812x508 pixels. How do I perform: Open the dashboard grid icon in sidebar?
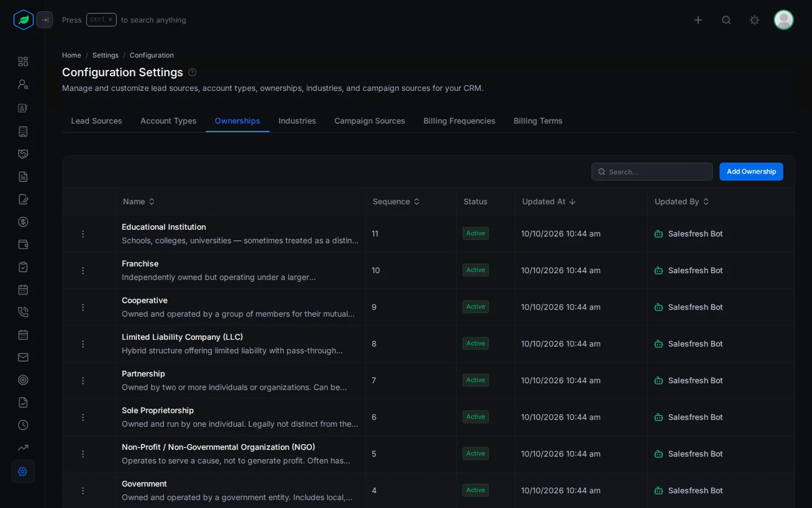[23, 62]
